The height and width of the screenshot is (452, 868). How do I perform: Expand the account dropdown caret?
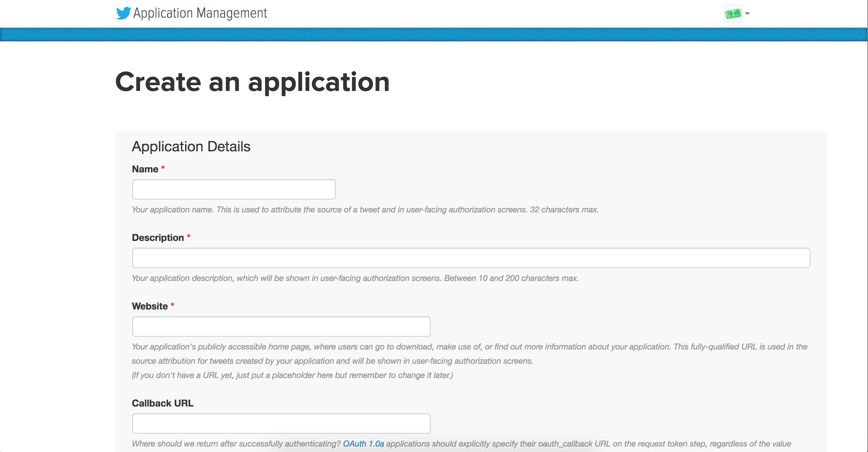coord(747,14)
